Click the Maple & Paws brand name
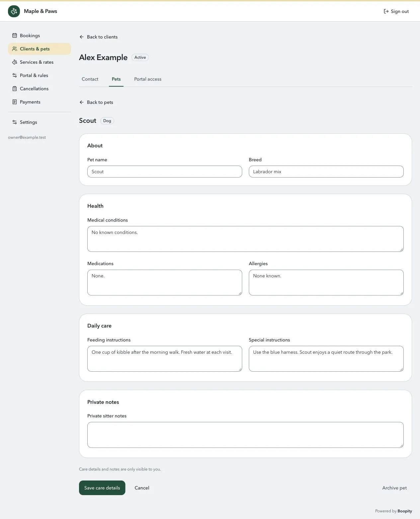The height and width of the screenshot is (519, 420). click(41, 11)
